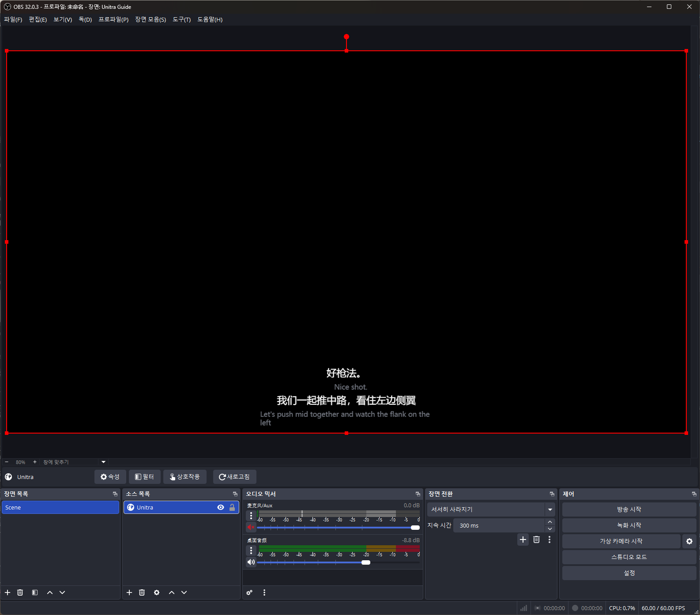Screen dimensions: 700x615
Task: Open the 보기(V) menu
Action: (x=63, y=19)
